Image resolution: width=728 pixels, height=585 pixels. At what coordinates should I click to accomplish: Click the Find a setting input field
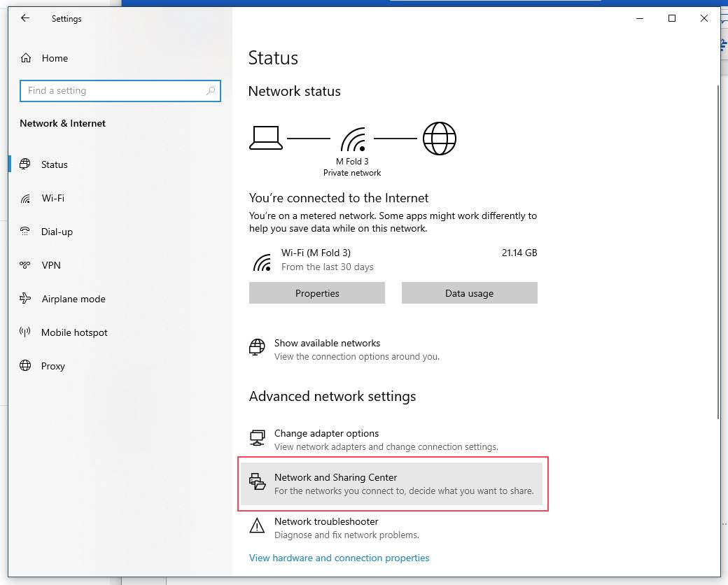pyautogui.click(x=120, y=91)
